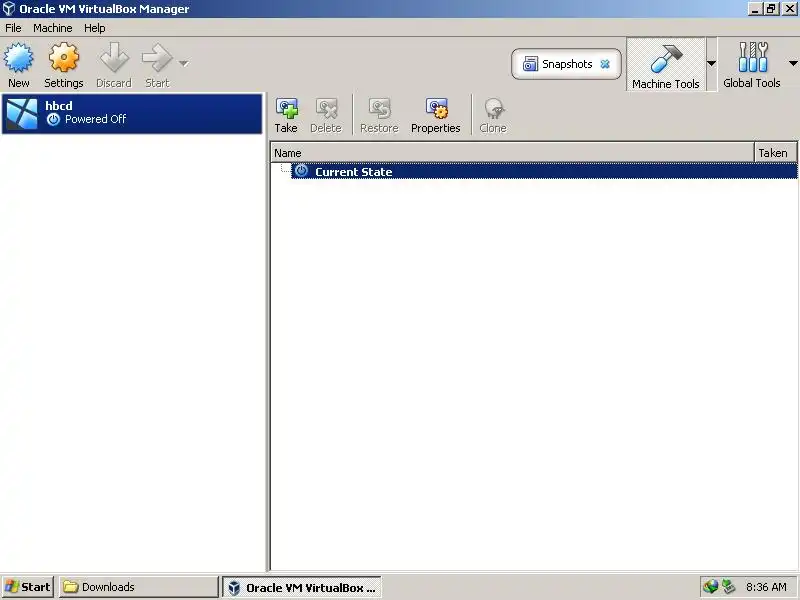Select Global Tools icon

(x=753, y=57)
